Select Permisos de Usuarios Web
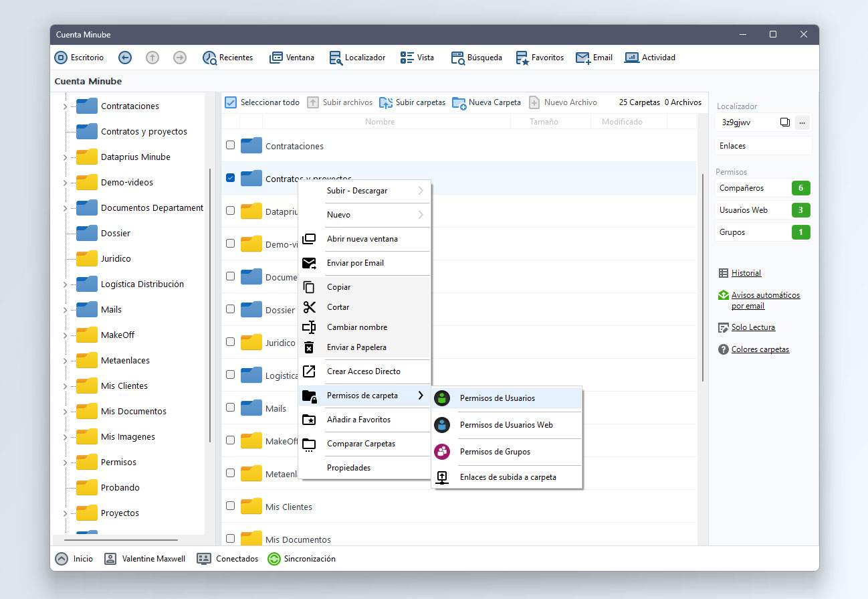Viewport: 868px width, 599px height. pyautogui.click(x=506, y=425)
